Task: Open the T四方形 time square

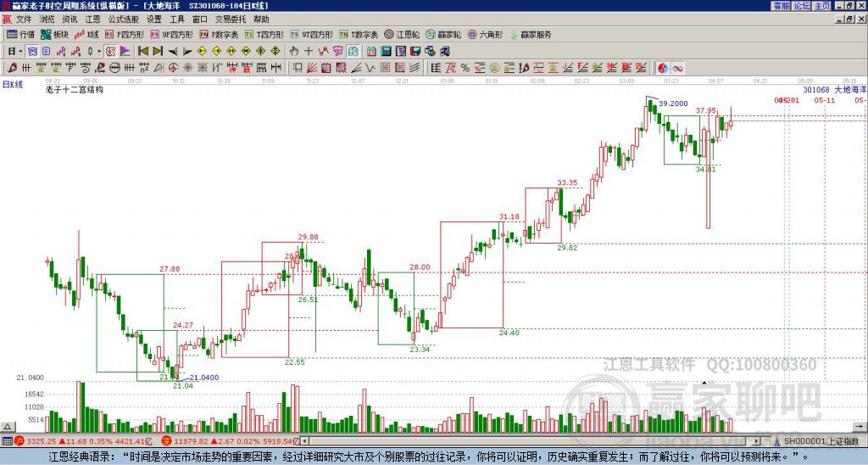Action: click(x=264, y=34)
